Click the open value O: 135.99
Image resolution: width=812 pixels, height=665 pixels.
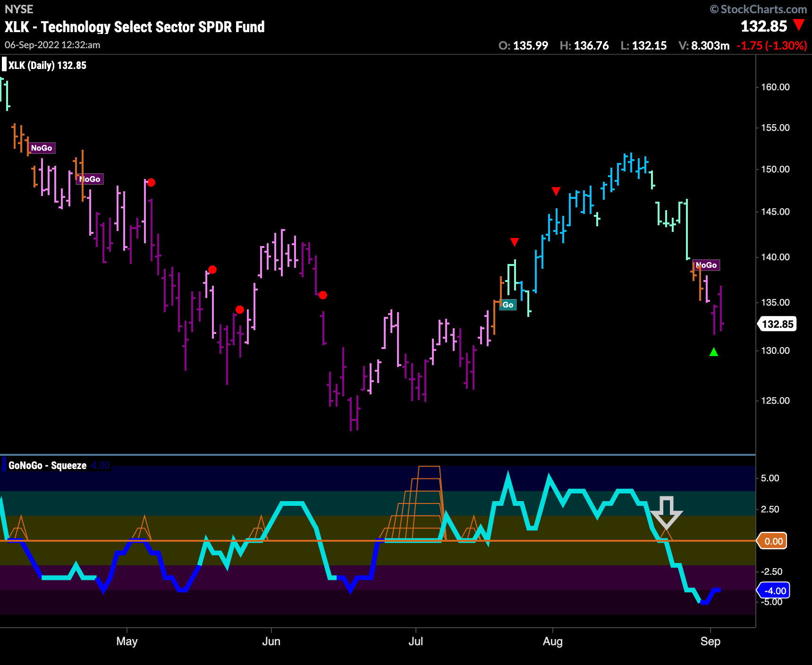523,45
